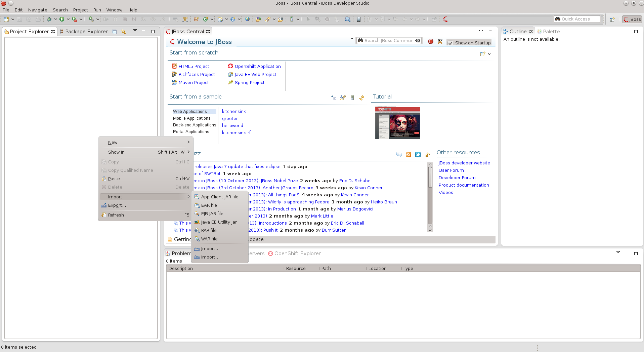The image size is (644, 352).
Task: Click the collapse list icon in sample header
Action: [334, 98]
